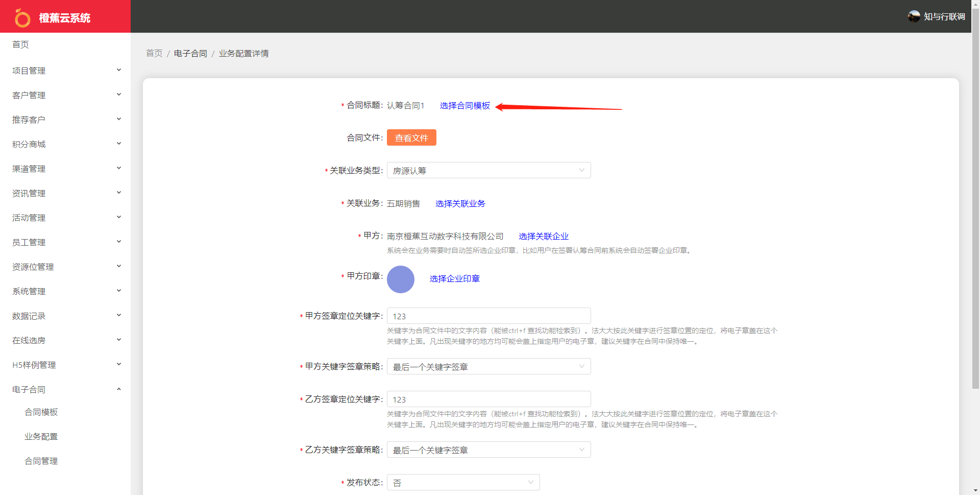The width and height of the screenshot is (980, 495).
Task: Click the 选择关联企业 link
Action: 544,236
